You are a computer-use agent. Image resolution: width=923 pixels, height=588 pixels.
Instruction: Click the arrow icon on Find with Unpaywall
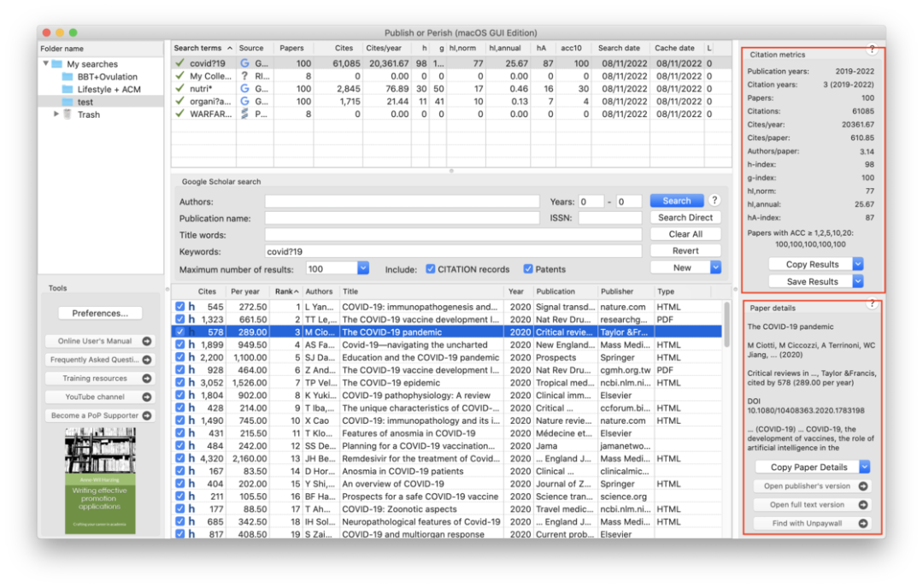pos(863,523)
